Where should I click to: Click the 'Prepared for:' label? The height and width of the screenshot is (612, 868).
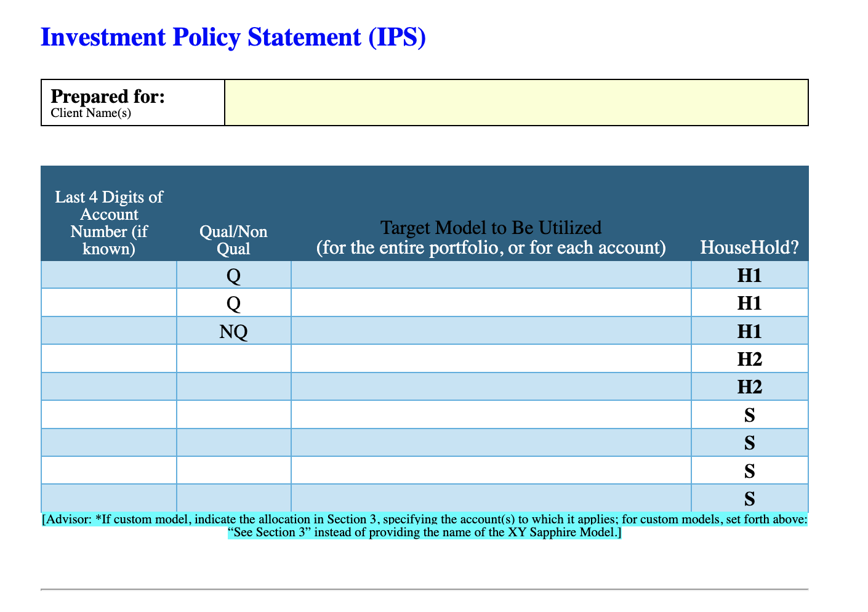pos(108,96)
